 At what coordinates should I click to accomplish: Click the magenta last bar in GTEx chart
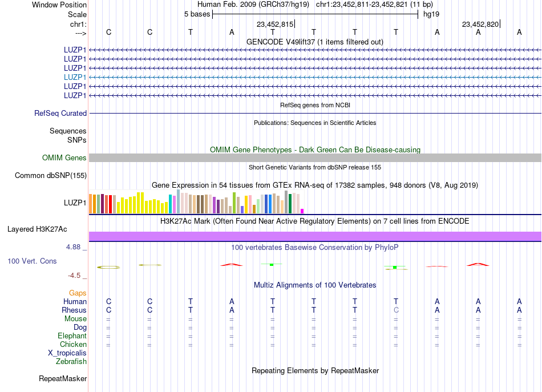point(302,211)
